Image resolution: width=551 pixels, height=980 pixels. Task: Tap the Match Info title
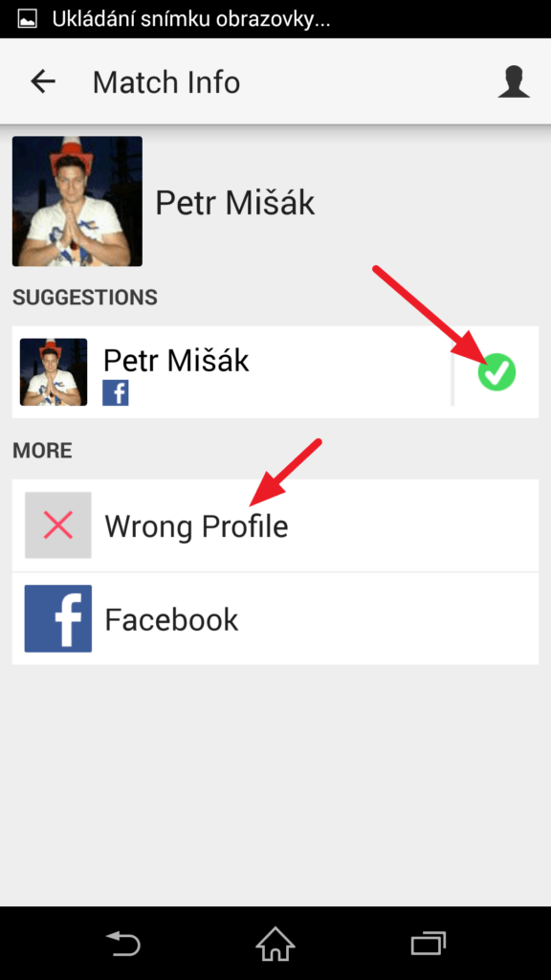166,82
